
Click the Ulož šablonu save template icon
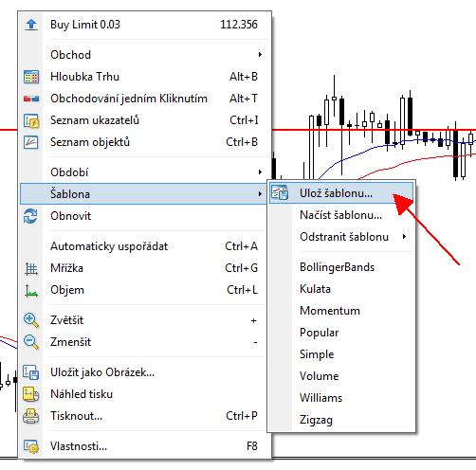[280, 192]
